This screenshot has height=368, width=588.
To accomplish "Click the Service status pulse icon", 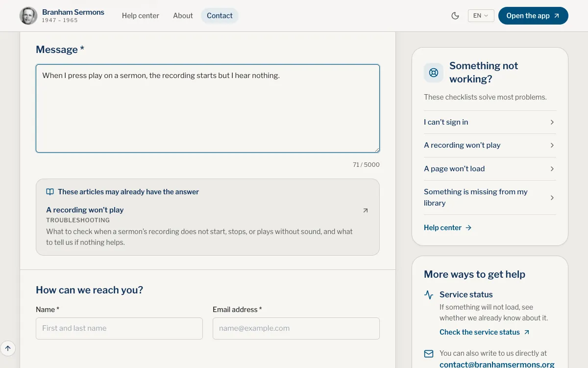I will coord(429,295).
